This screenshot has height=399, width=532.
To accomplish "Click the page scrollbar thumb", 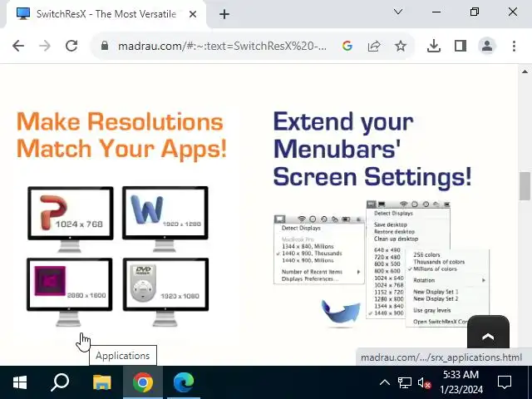I will click(x=525, y=186).
